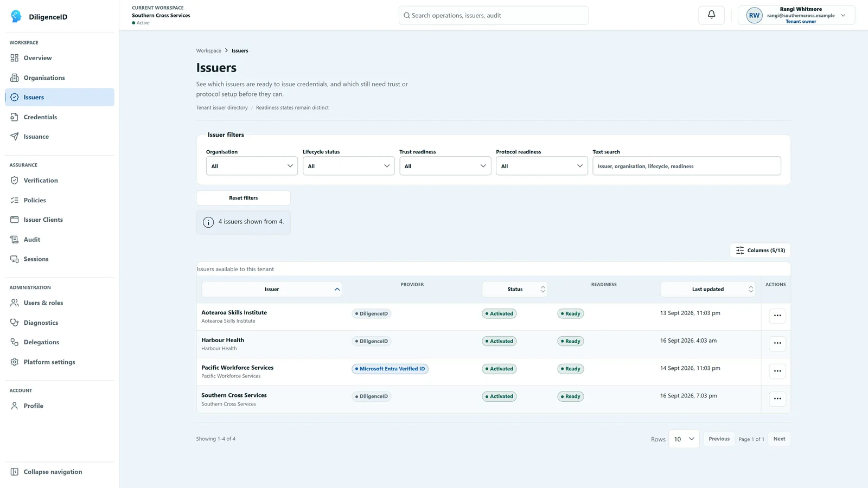This screenshot has width=868, height=488.
Task: Click the info icon beside issuers count
Action: [x=208, y=222]
